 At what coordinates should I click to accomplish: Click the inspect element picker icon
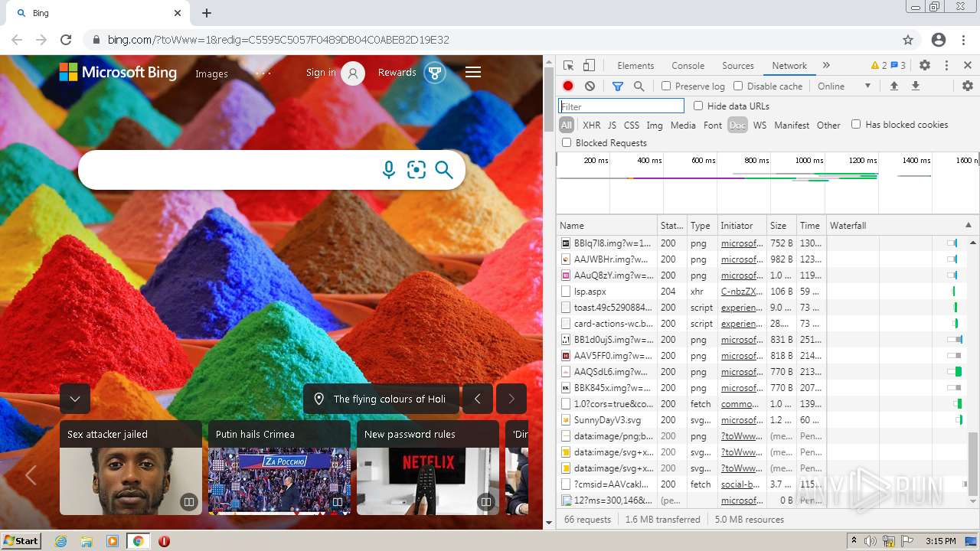[568, 66]
